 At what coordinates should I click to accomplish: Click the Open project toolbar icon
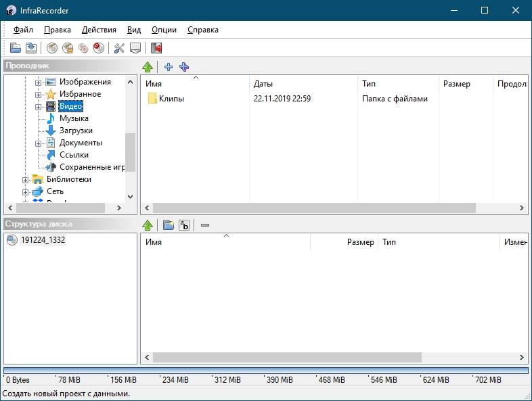16,48
